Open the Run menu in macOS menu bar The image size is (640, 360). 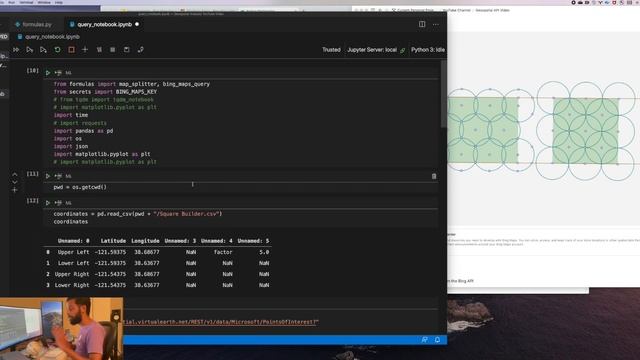(x=11, y=2)
